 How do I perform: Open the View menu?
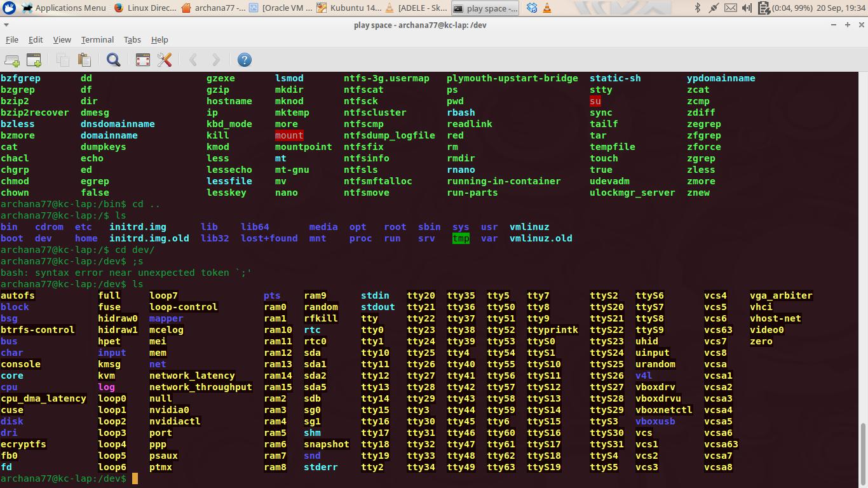(62, 39)
